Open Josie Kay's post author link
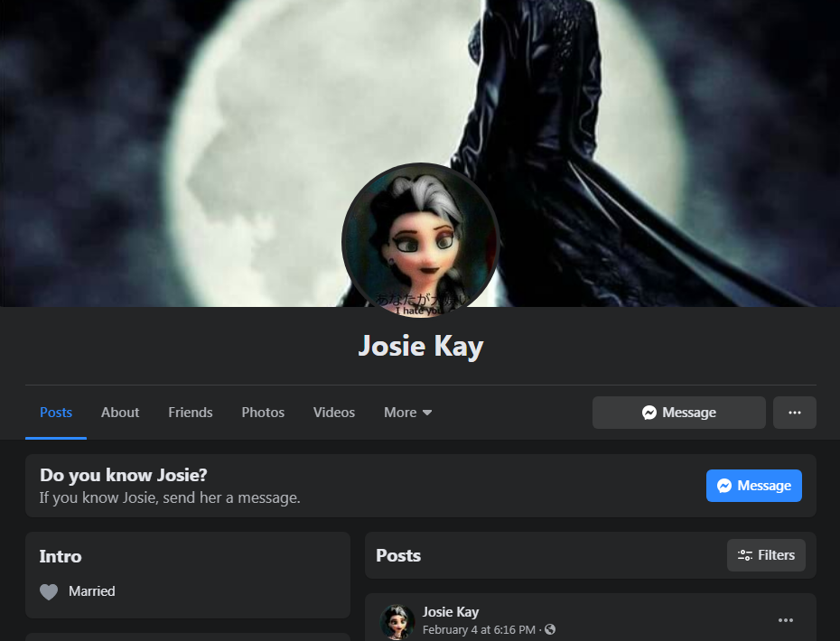 tap(451, 611)
